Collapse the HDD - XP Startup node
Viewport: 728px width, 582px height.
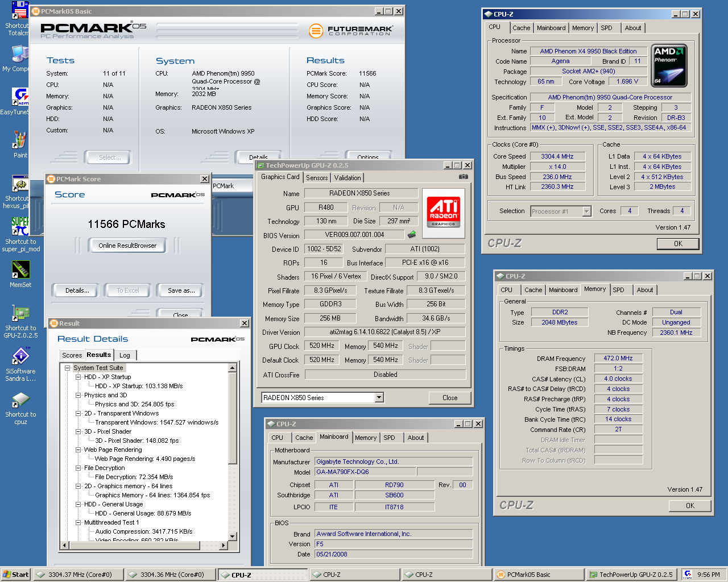[78, 377]
